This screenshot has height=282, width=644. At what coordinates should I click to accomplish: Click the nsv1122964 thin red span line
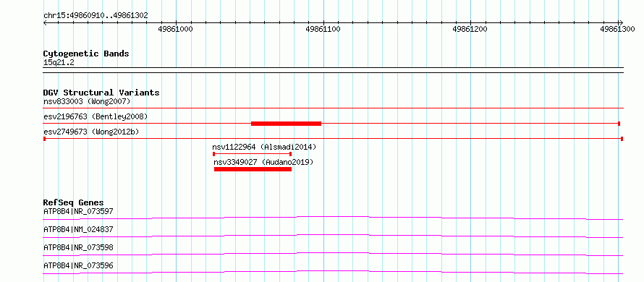pos(253,154)
